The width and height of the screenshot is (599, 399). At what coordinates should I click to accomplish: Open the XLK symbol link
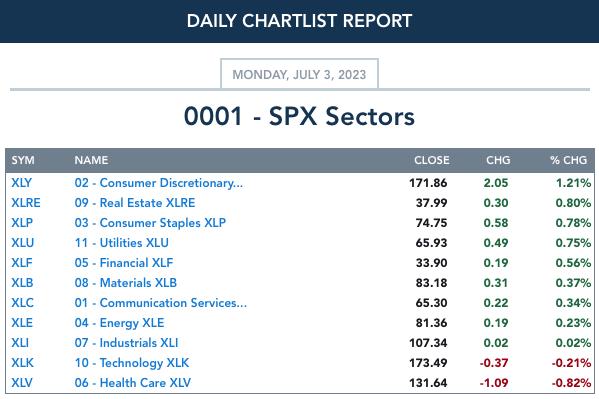(x=22, y=363)
